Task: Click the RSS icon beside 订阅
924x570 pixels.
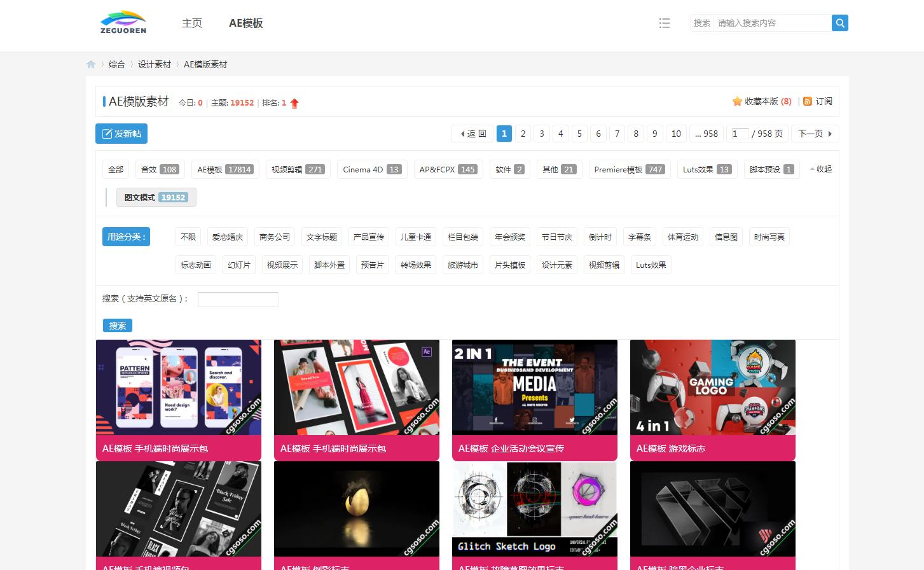Action: click(x=807, y=101)
